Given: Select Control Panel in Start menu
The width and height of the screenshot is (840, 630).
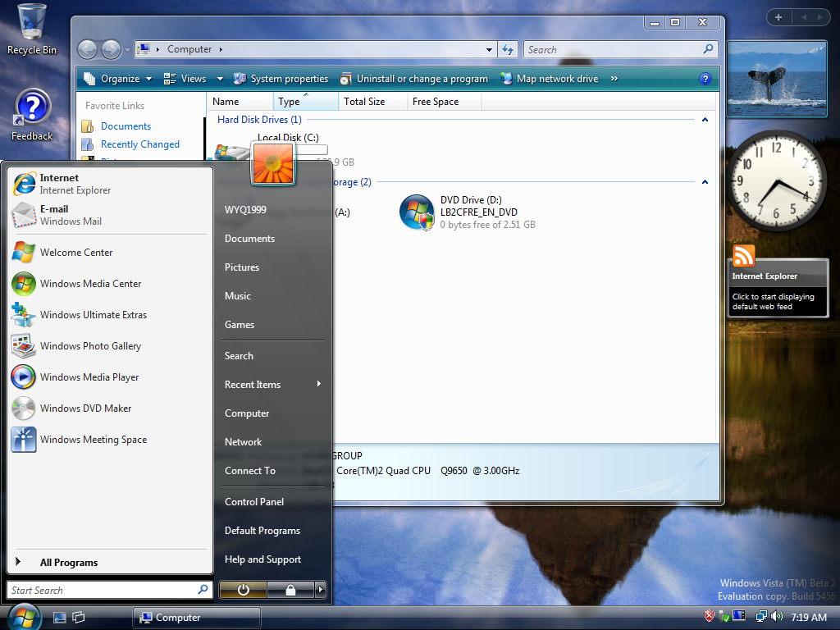Looking at the screenshot, I should [254, 502].
